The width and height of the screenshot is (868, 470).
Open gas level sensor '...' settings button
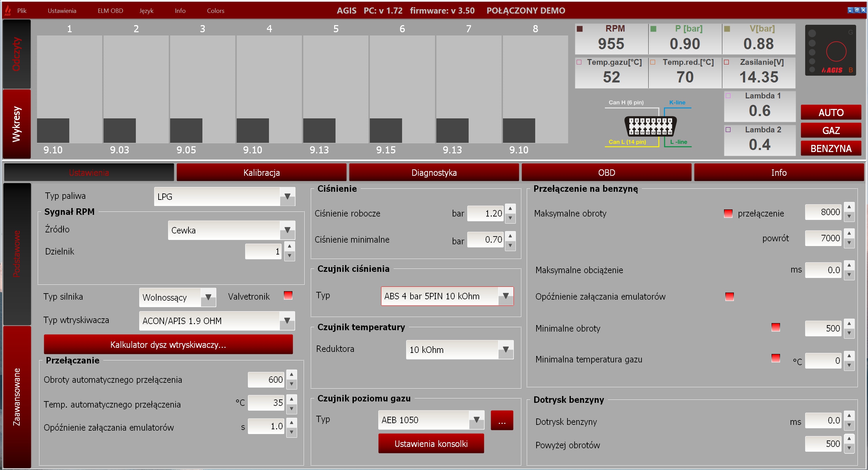[x=502, y=420]
